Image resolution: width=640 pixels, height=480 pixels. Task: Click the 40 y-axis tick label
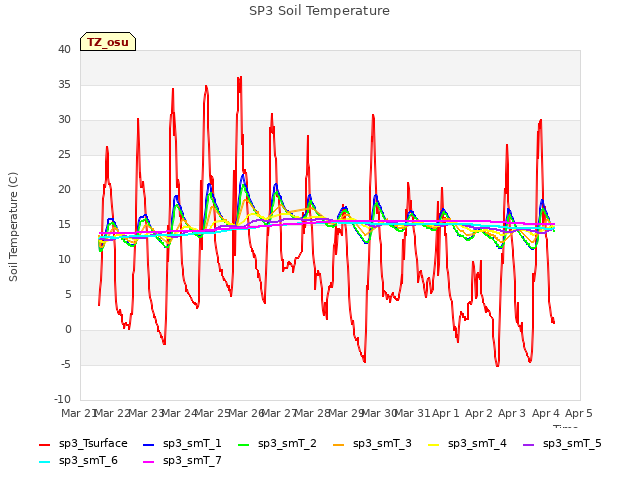pos(64,50)
